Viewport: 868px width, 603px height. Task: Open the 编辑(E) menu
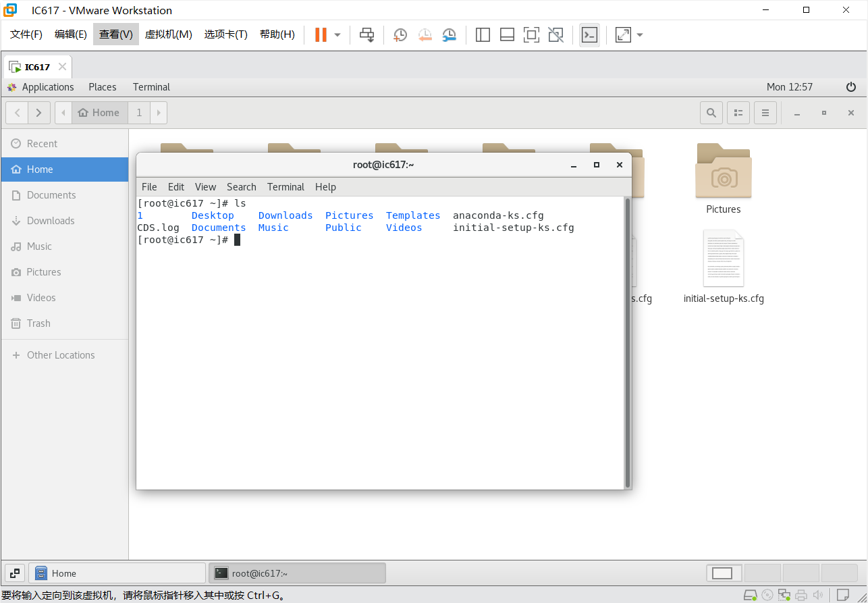[x=71, y=34]
